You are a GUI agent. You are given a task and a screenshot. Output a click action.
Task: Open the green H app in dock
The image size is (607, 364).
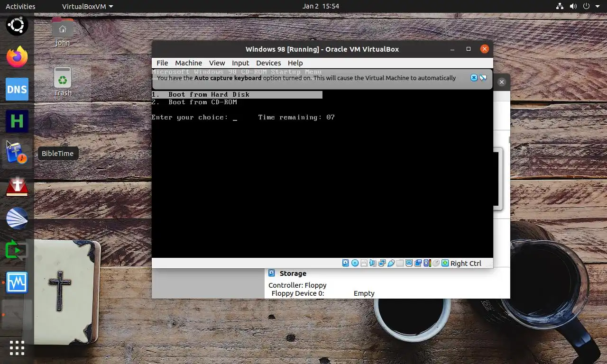coord(17,121)
